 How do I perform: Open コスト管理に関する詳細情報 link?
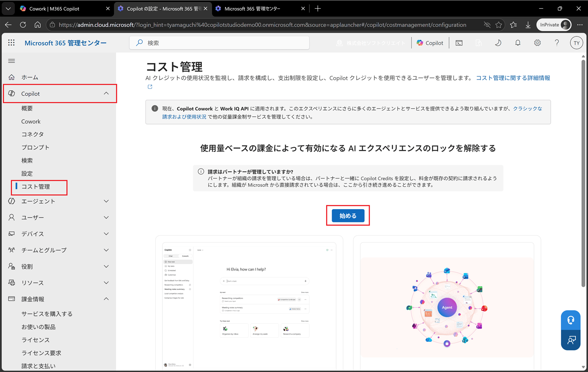coord(513,78)
